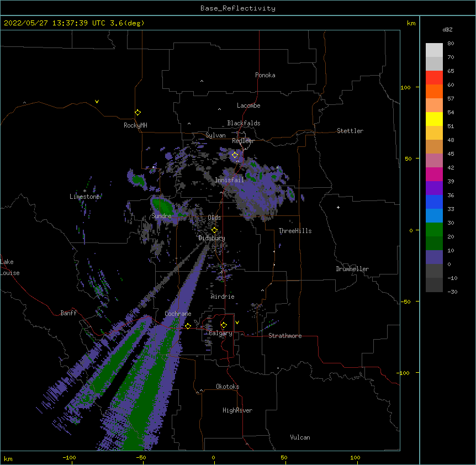Click the Base_Reflectivity title

(x=238, y=8)
